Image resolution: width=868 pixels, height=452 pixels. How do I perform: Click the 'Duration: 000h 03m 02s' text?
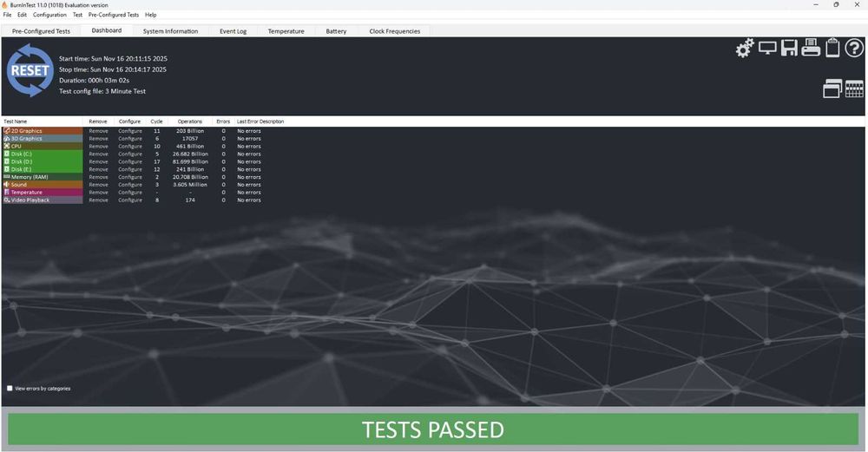tap(94, 80)
